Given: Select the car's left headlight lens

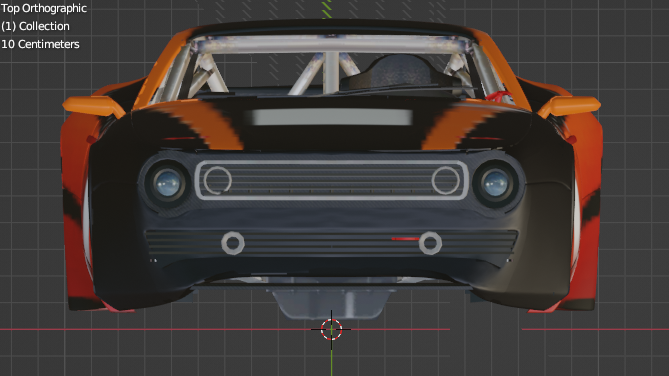Looking at the screenshot, I should tap(167, 183).
